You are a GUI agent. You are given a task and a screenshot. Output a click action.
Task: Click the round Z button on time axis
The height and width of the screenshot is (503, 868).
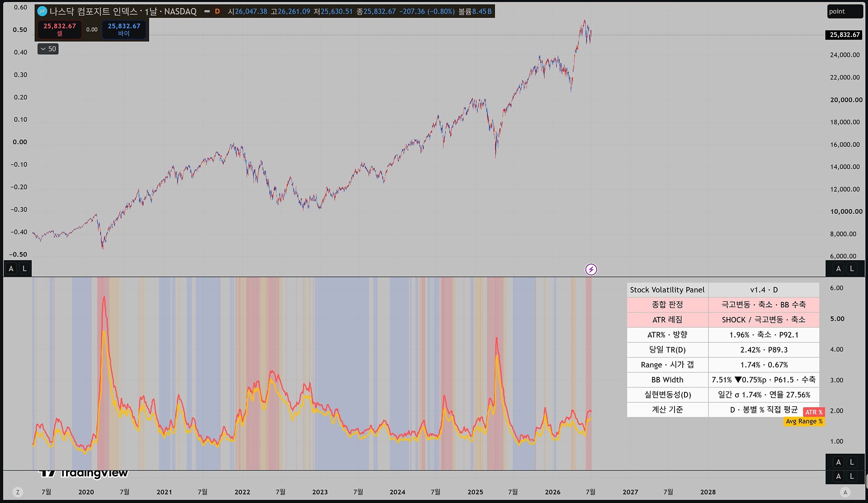[x=18, y=492]
